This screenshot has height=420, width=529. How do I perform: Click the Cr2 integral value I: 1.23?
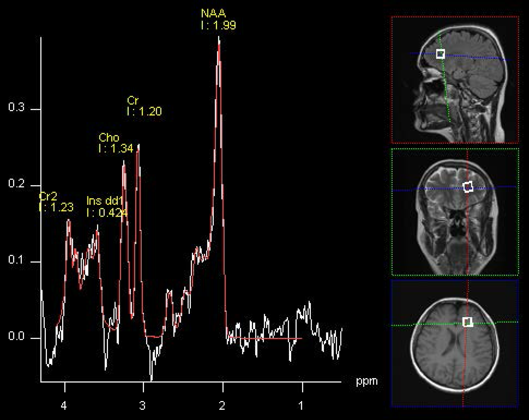pos(56,207)
